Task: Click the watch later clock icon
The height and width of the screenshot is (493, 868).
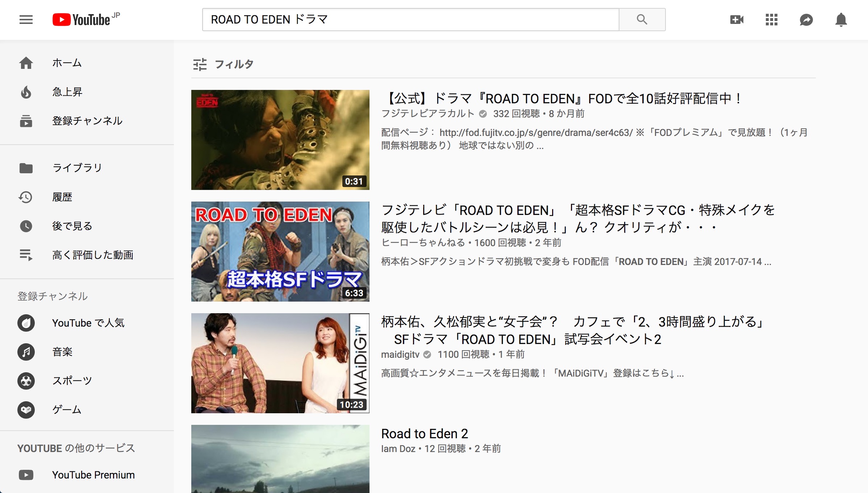Action: tap(26, 226)
